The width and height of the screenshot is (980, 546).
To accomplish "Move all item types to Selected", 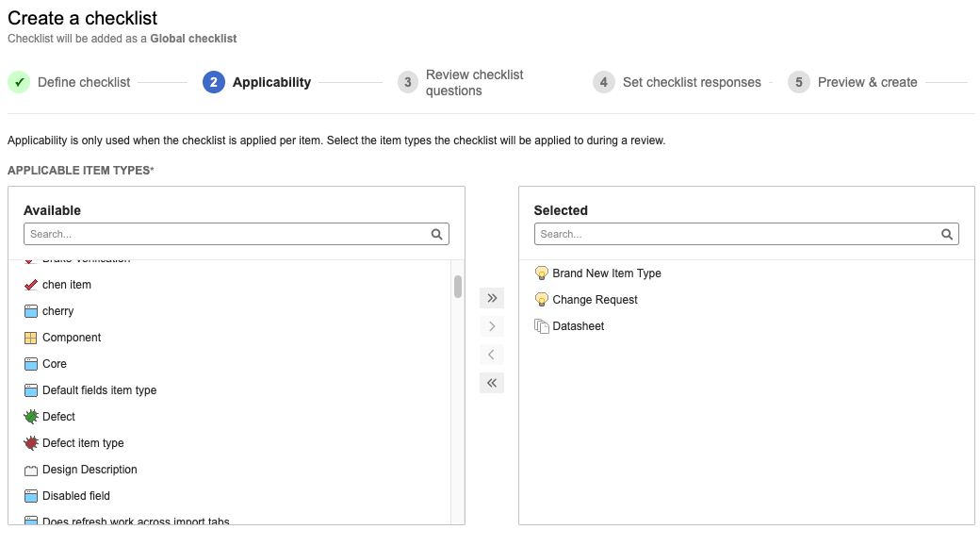I will tap(492, 298).
